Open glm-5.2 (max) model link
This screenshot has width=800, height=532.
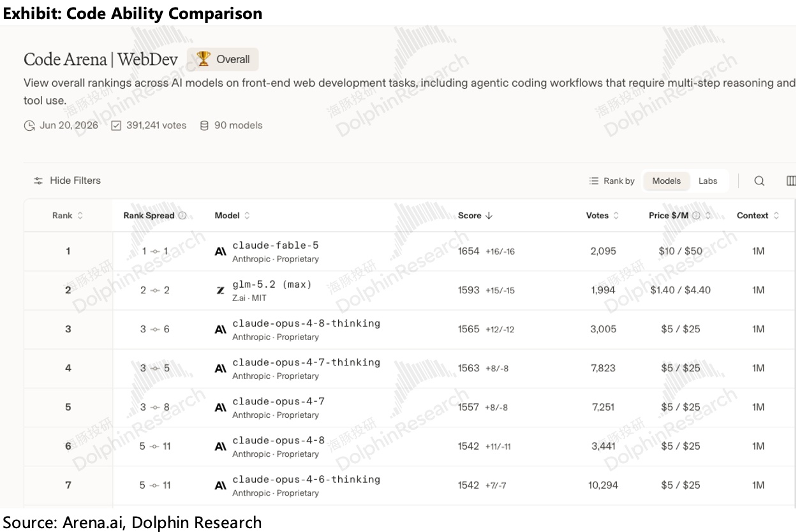pos(272,284)
